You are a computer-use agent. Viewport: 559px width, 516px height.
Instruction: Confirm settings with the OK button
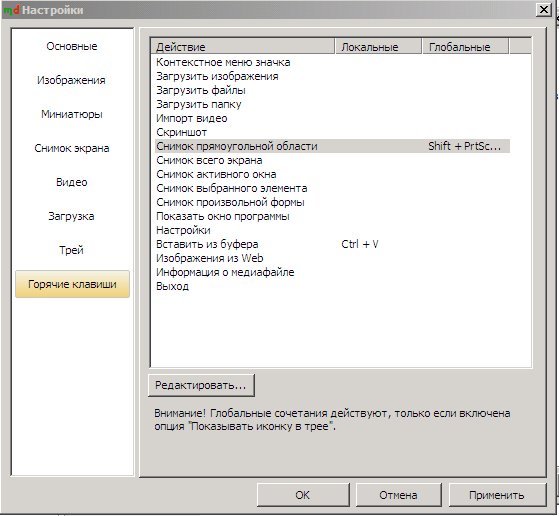[303, 495]
